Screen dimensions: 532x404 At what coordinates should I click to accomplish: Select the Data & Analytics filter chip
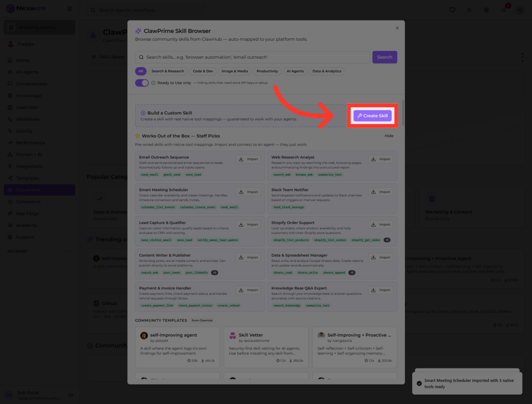(x=327, y=71)
